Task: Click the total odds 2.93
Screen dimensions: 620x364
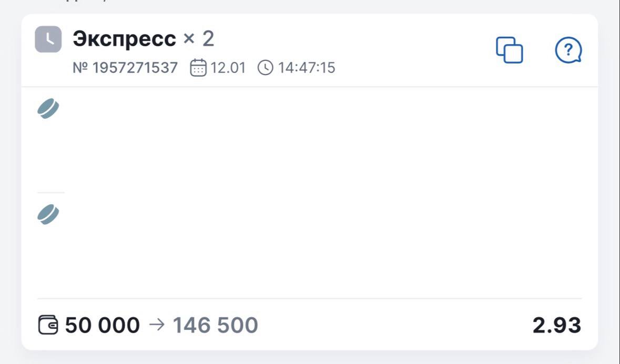Action: [x=556, y=325]
